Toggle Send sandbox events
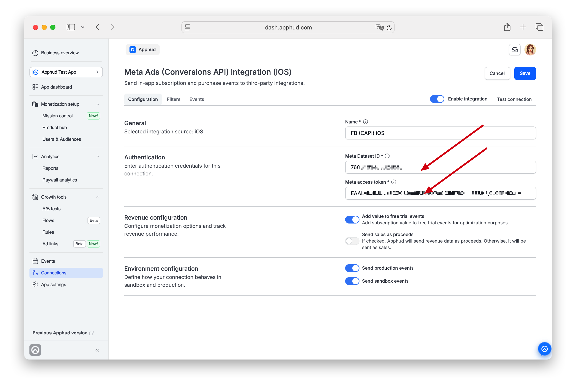 (352, 281)
